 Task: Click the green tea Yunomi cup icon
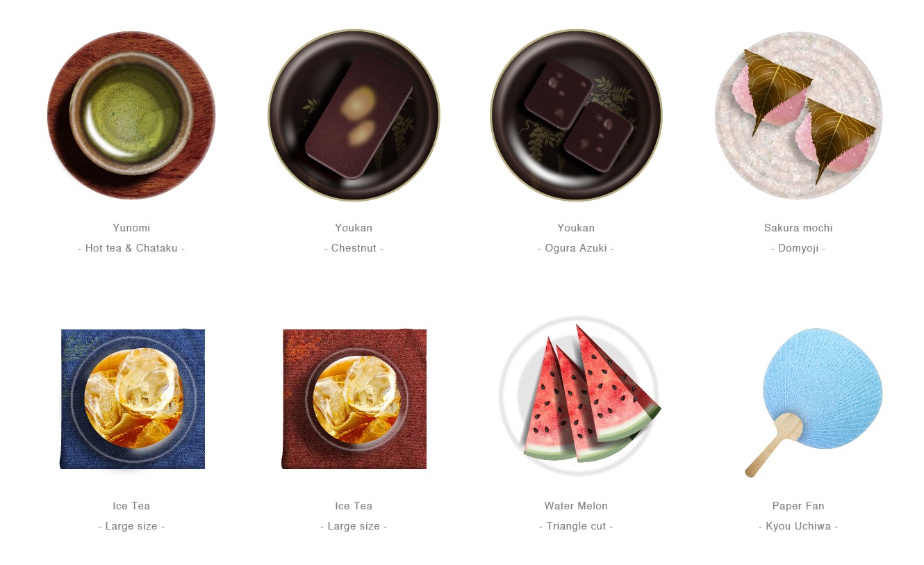131,115
